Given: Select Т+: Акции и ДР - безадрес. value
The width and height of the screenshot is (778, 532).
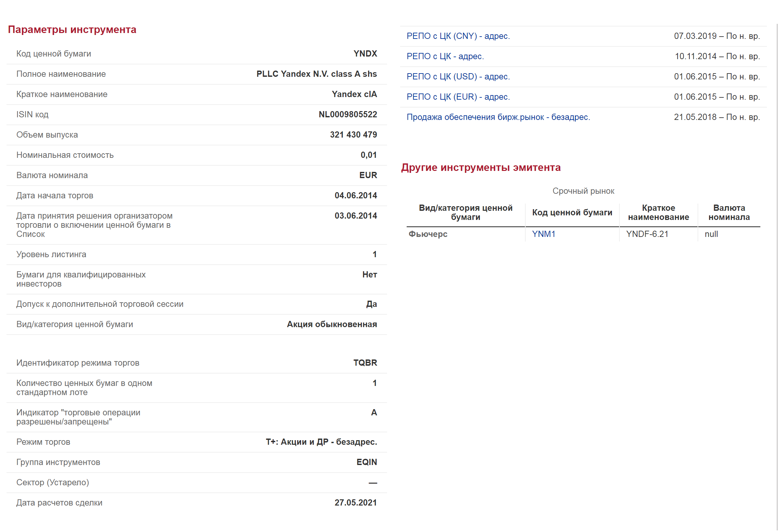Looking at the screenshot, I should coord(321,442).
